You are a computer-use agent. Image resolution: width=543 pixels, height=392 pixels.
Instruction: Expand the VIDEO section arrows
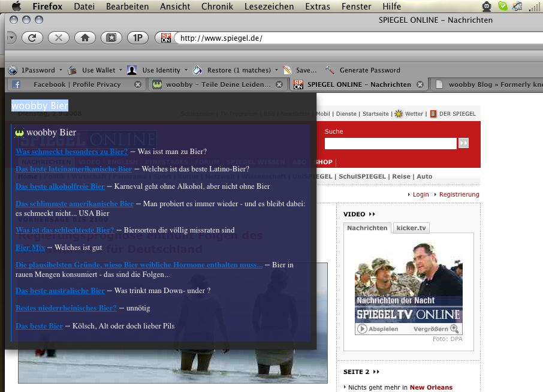tap(372, 214)
